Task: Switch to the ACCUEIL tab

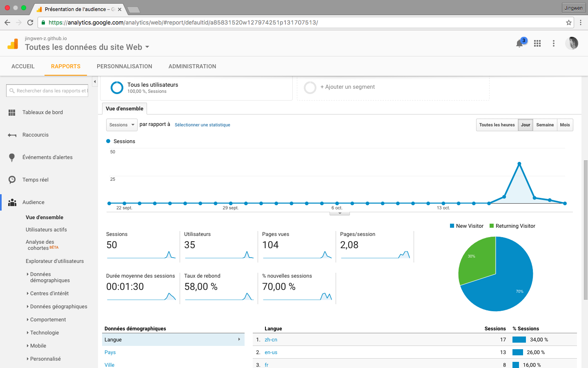Action: pos(23,66)
